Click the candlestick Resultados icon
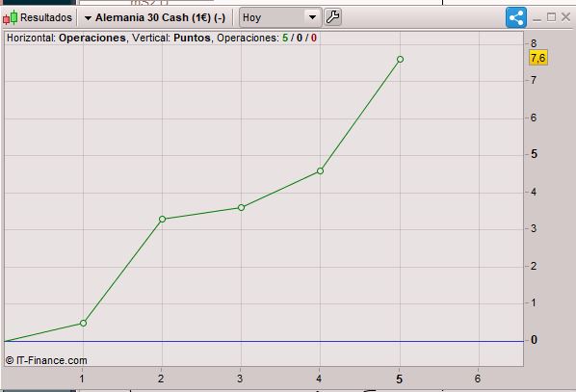The image size is (576, 392). pyautogui.click(x=11, y=17)
